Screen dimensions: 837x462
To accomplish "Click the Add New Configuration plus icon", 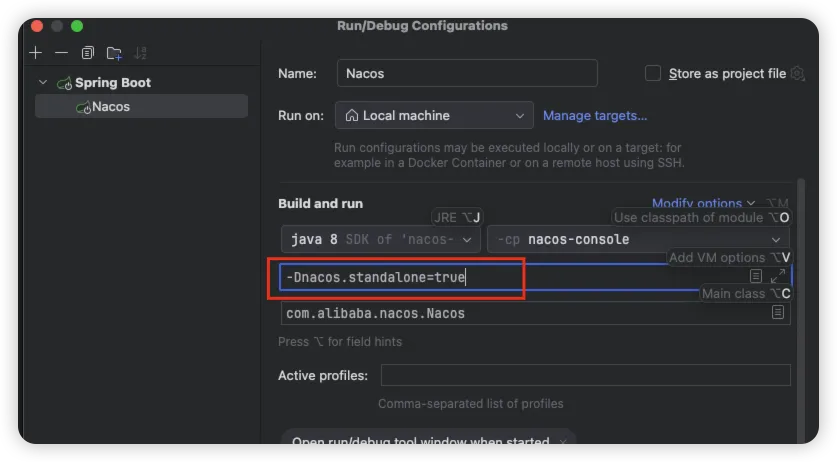I will (36, 53).
